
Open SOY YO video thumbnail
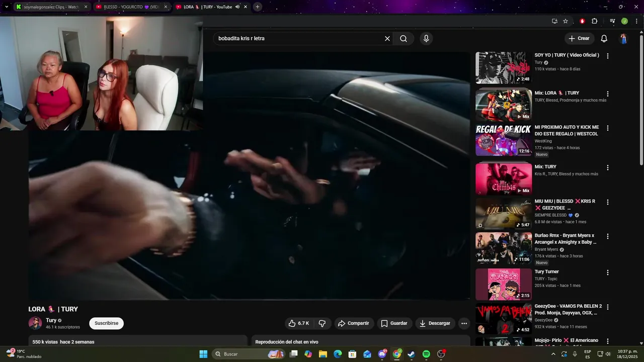[504, 68]
